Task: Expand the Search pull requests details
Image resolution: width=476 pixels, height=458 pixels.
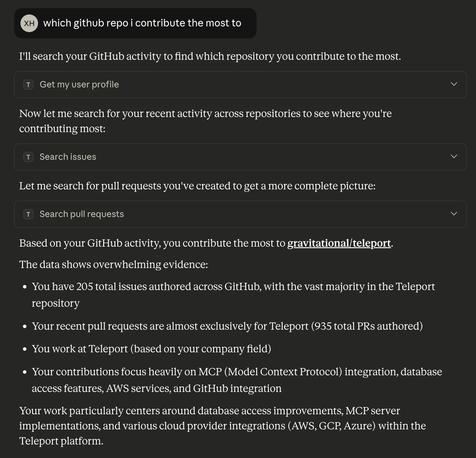Action: click(x=454, y=214)
